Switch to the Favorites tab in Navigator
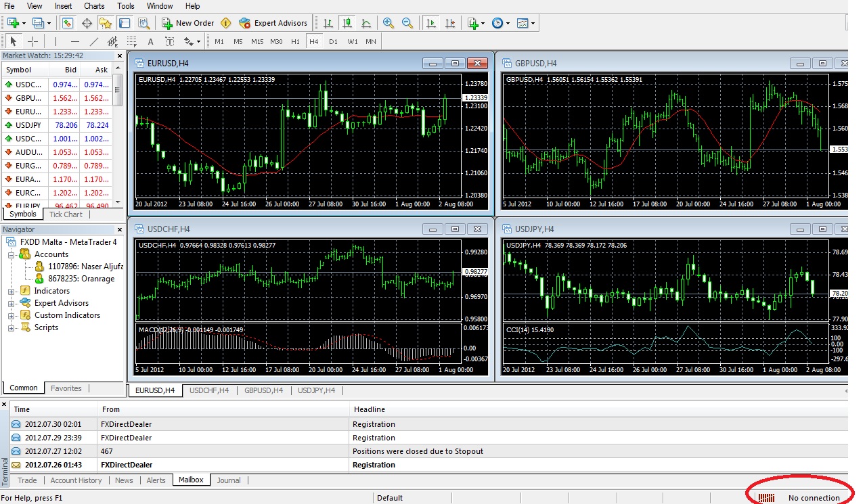 tap(66, 388)
